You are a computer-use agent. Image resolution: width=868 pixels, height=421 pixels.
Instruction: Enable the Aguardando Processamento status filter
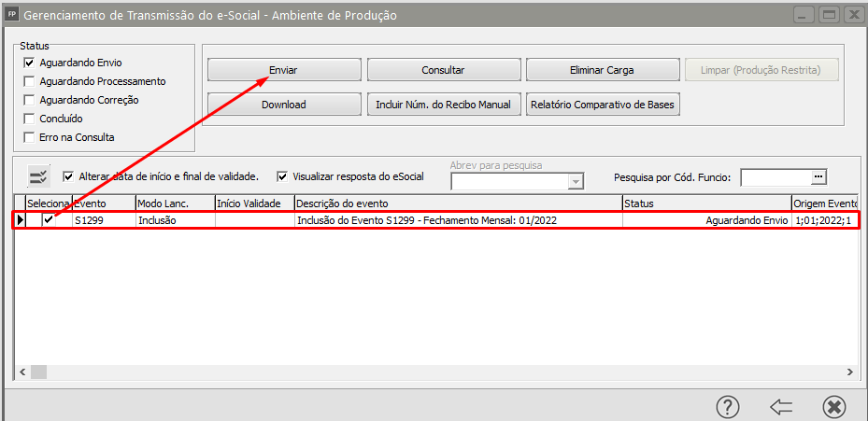click(30, 81)
